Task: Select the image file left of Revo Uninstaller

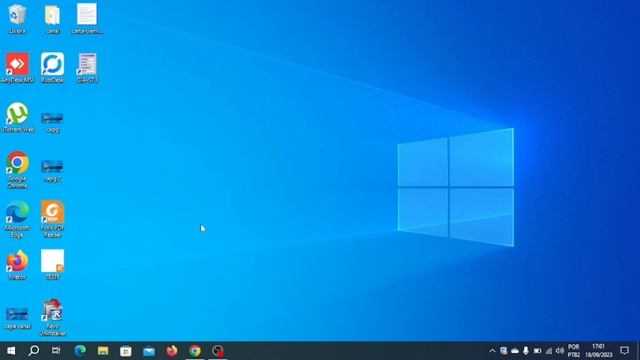Action: pyautogui.click(x=17, y=319)
